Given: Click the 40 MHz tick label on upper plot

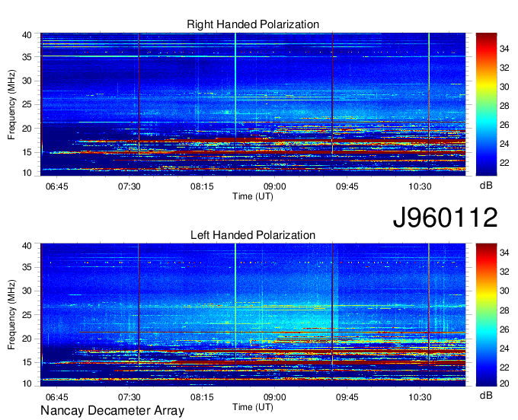Looking at the screenshot, I should coord(27,35).
